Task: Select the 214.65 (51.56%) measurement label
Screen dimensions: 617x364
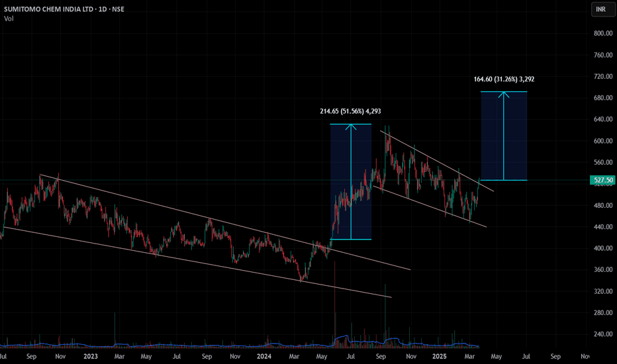Action: point(350,111)
